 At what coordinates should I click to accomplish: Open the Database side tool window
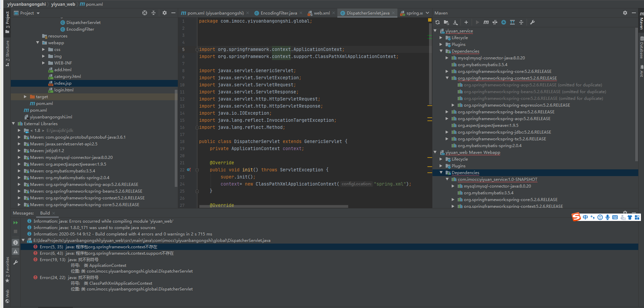pyautogui.click(x=641, y=49)
